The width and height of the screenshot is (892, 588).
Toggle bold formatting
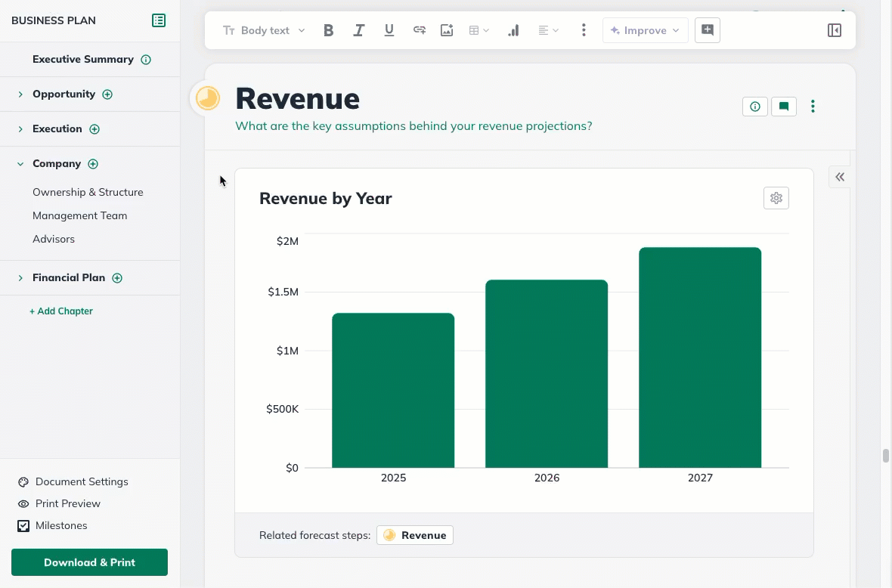coord(328,30)
